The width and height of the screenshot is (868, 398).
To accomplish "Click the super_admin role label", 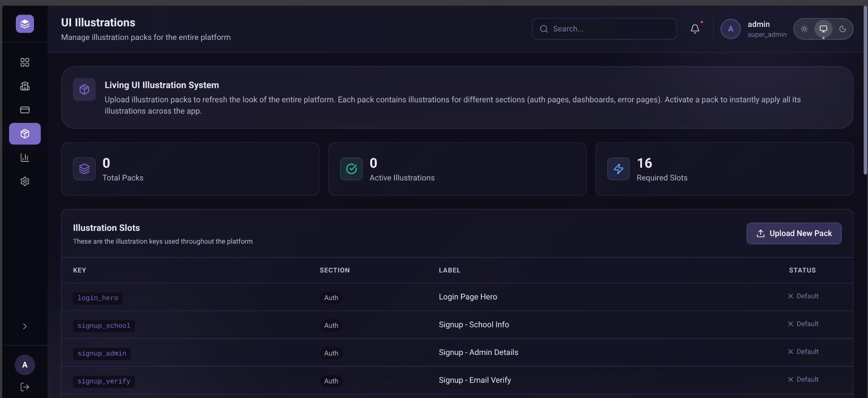I will pyautogui.click(x=767, y=35).
